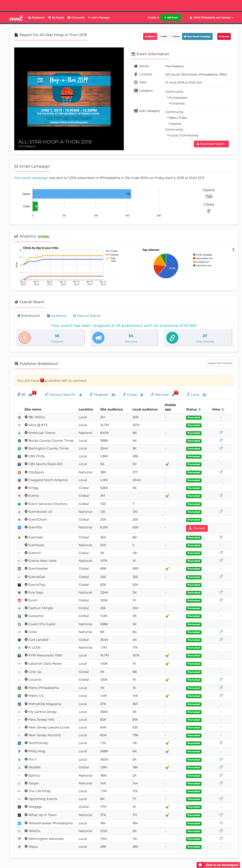Image resolution: width=242 pixels, height=868 pixels.
Task: Open the view link for Eventida
Action: (x=221, y=537)
